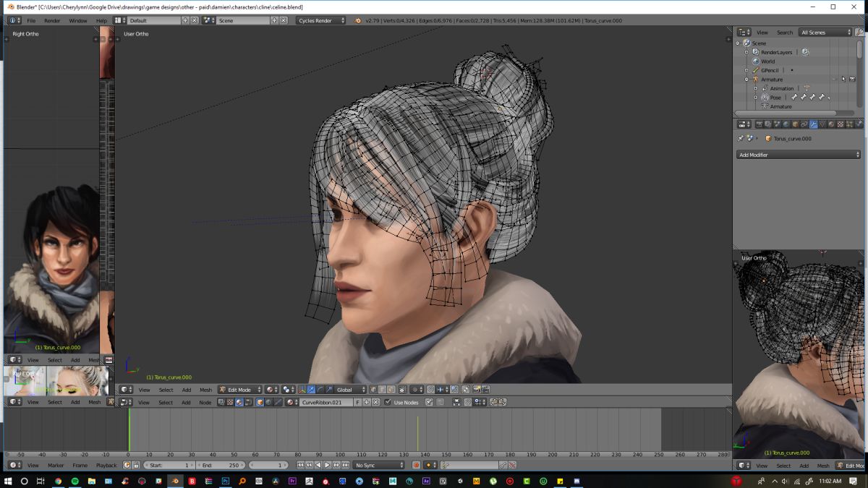Click the World item icon in outliner
Viewport: 868px width, 488px height.
coord(756,61)
